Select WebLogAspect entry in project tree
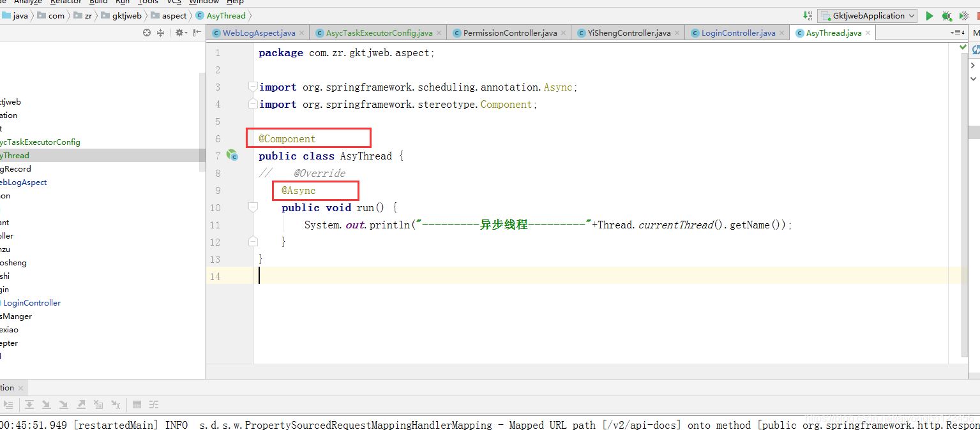The image size is (980, 430). coord(24,182)
